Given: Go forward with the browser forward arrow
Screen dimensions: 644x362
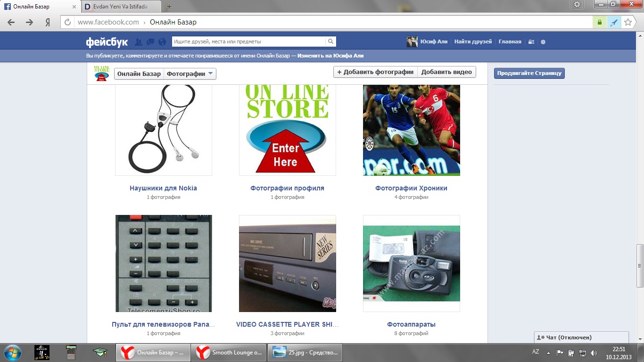Looking at the screenshot, I should coord(29,22).
